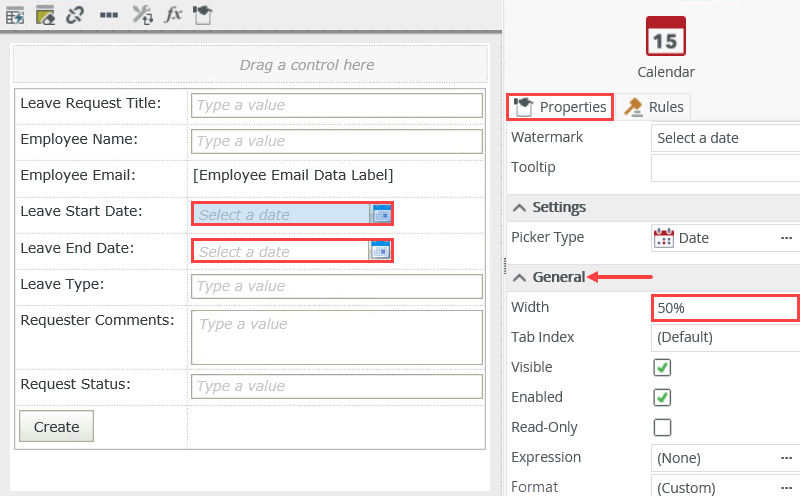The width and height of the screenshot is (800, 496).
Task: Click the Date picker type calendar icon
Action: [664, 238]
